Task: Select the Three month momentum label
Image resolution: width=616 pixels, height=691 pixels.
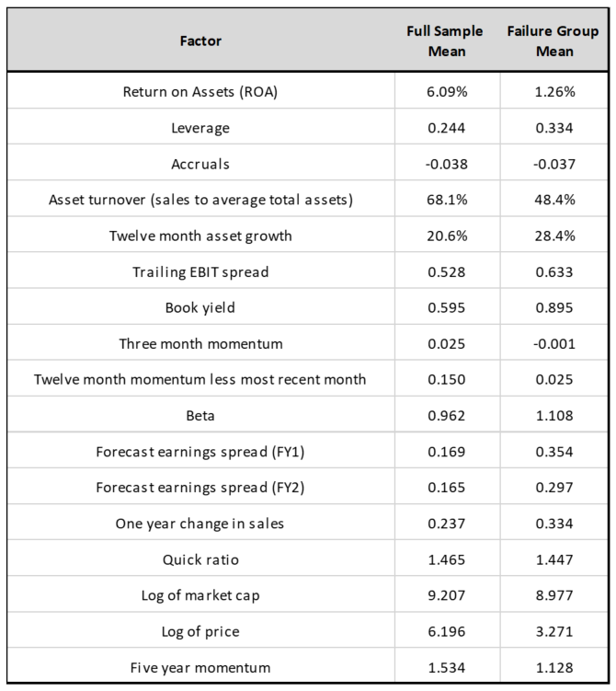Action: (200, 343)
